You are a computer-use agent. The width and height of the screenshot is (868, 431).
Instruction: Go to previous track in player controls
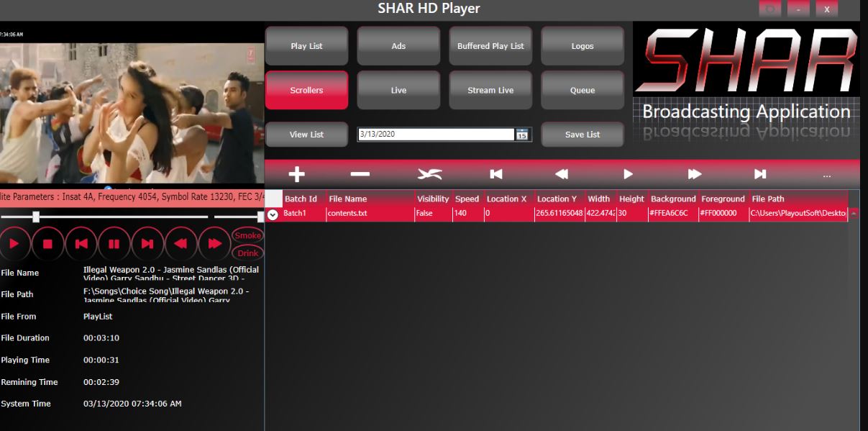[81, 244]
